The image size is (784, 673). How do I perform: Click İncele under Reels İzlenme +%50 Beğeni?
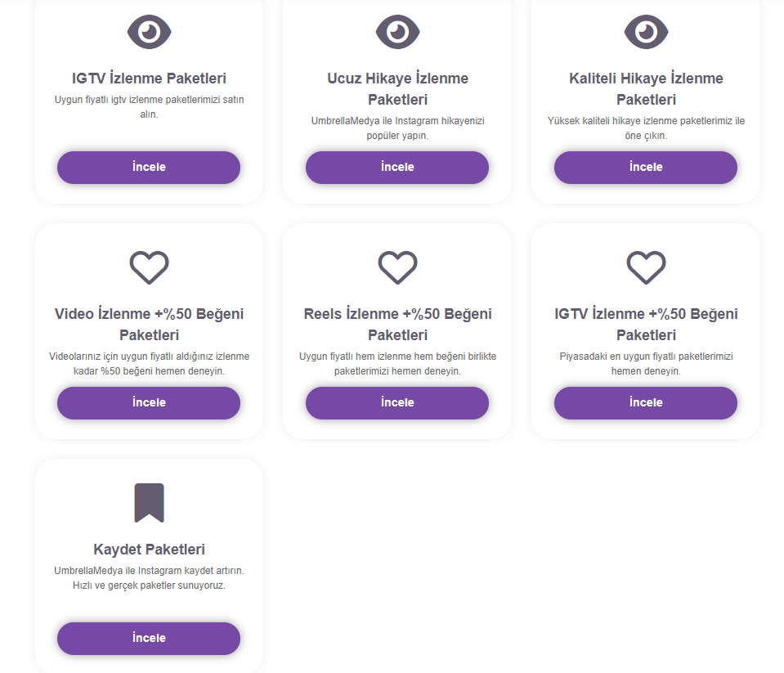tap(397, 403)
